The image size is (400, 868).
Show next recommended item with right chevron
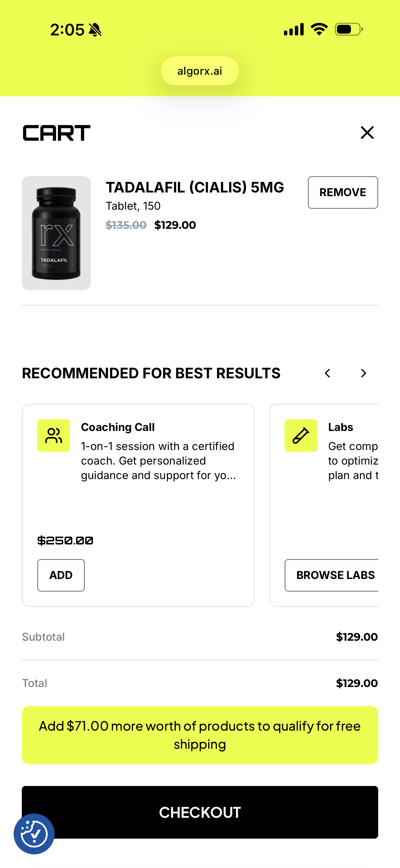tap(363, 373)
